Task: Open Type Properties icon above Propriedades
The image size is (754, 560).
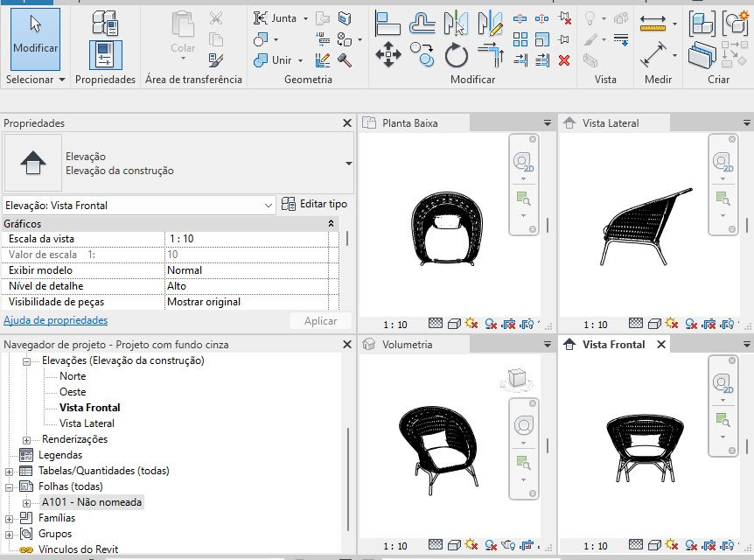Action: tap(105, 23)
